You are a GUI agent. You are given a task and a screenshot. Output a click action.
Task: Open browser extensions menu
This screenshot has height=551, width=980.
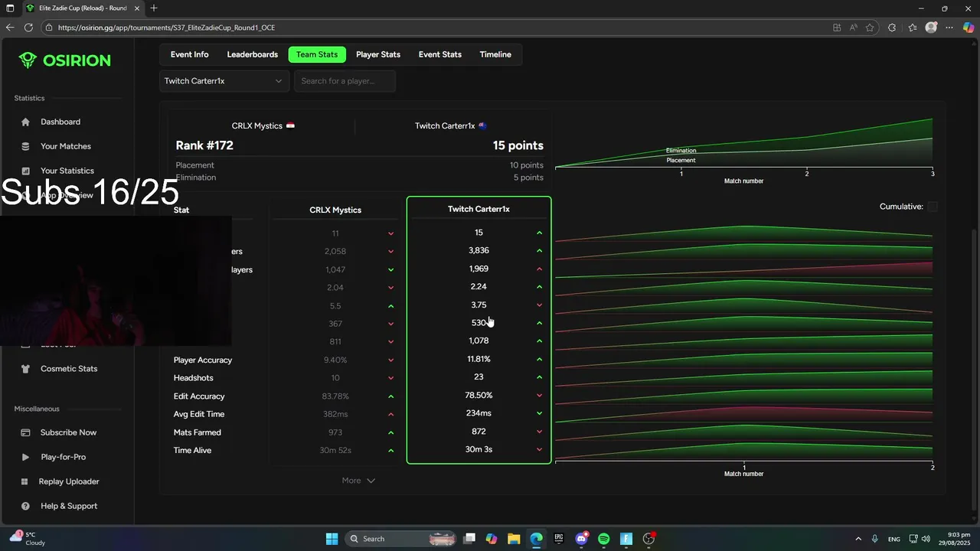(892, 28)
